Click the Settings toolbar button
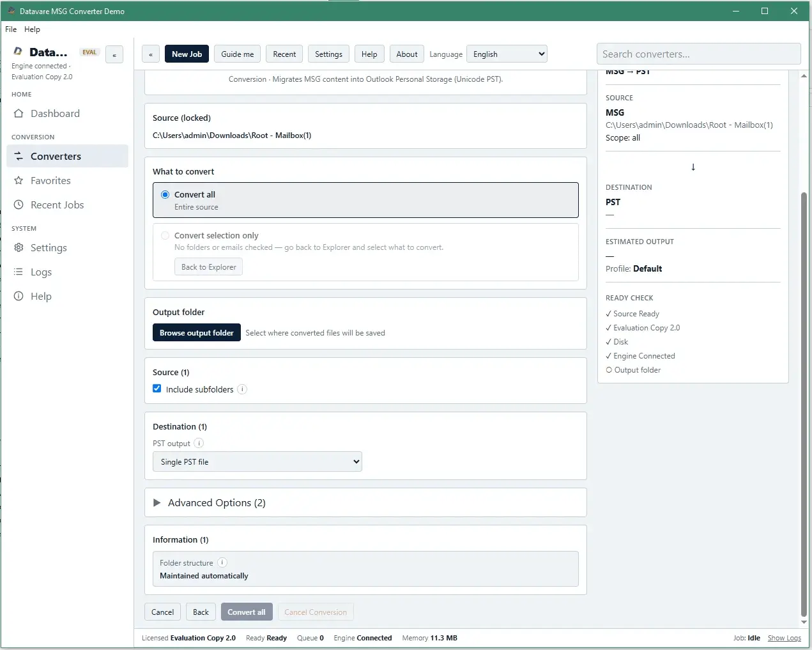The width and height of the screenshot is (812, 650). point(328,54)
